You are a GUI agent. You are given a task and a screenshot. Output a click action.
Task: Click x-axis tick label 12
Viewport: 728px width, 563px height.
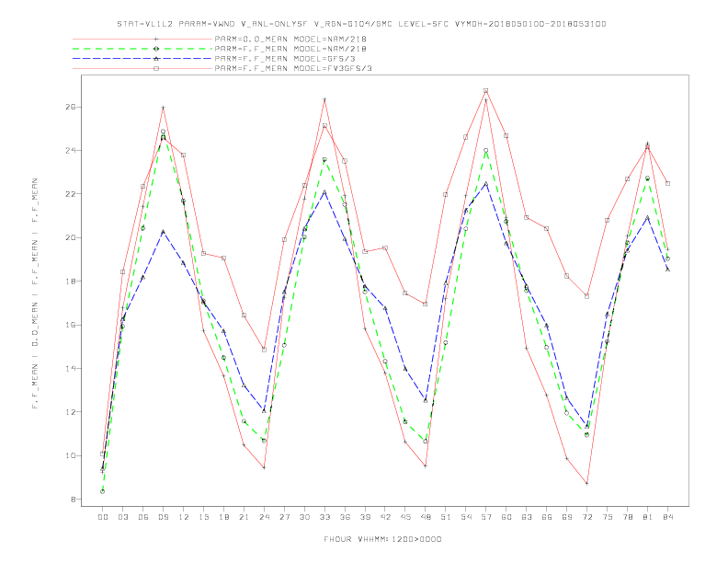[x=184, y=517]
